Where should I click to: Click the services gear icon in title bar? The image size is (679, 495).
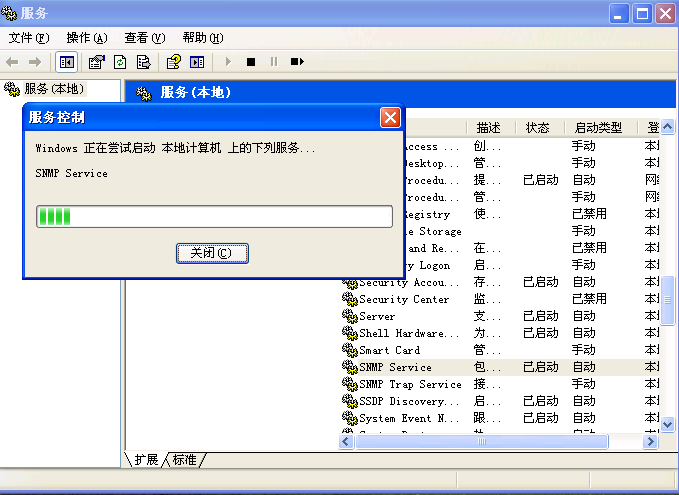tap(9, 13)
